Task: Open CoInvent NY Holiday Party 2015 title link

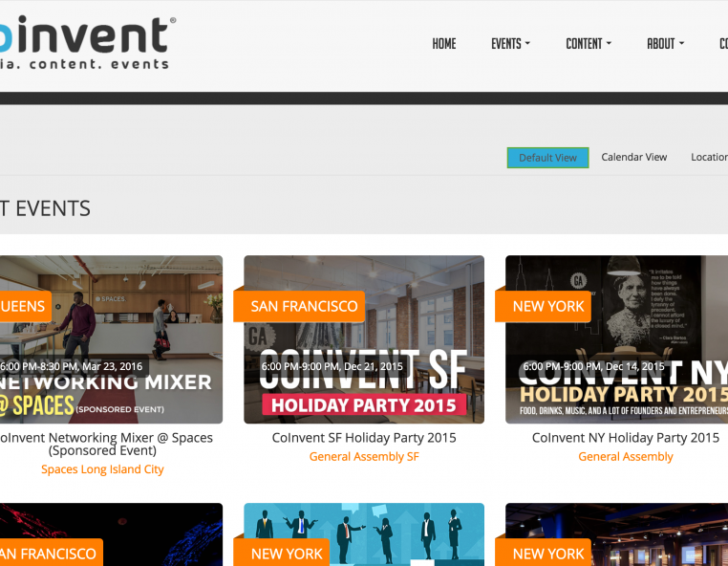Action: [625, 438]
